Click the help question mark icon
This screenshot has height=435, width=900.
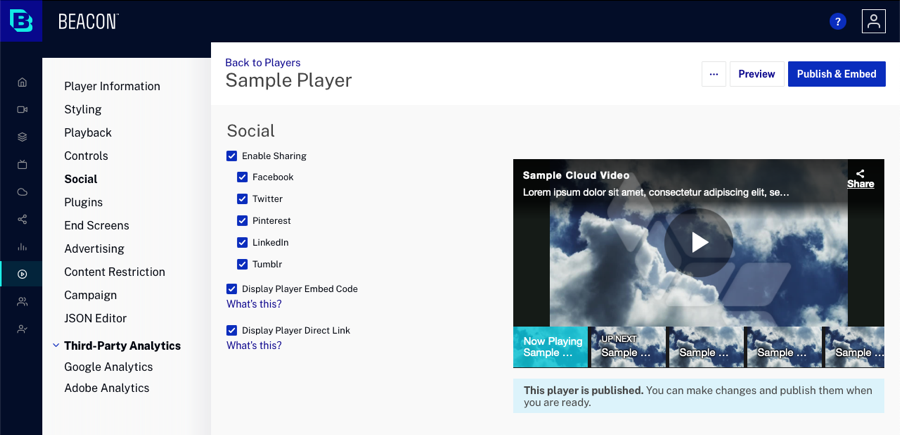point(838,21)
